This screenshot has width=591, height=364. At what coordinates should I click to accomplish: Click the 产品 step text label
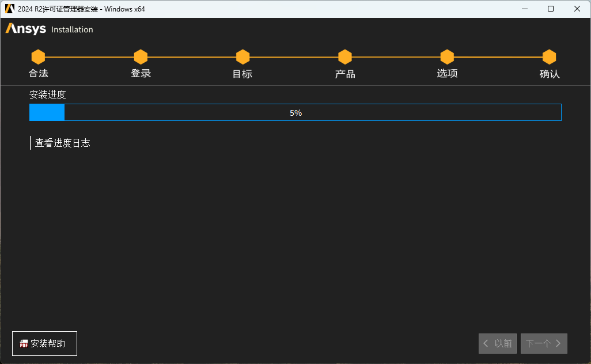[x=345, y=74]
